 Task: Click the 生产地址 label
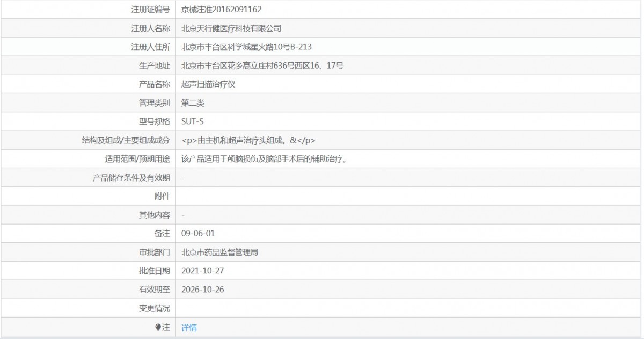(154, 66)
